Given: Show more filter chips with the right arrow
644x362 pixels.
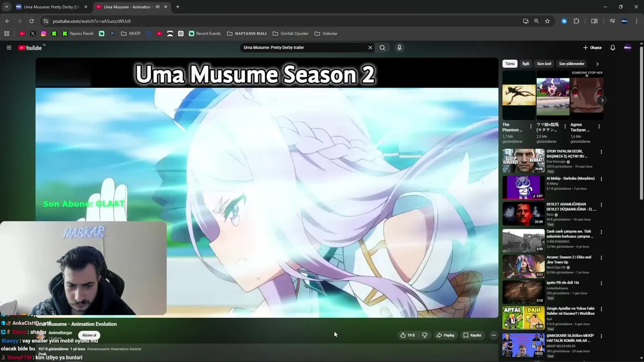Looking at the screenshot, I should pyautogui.click(x=597, y=64).
